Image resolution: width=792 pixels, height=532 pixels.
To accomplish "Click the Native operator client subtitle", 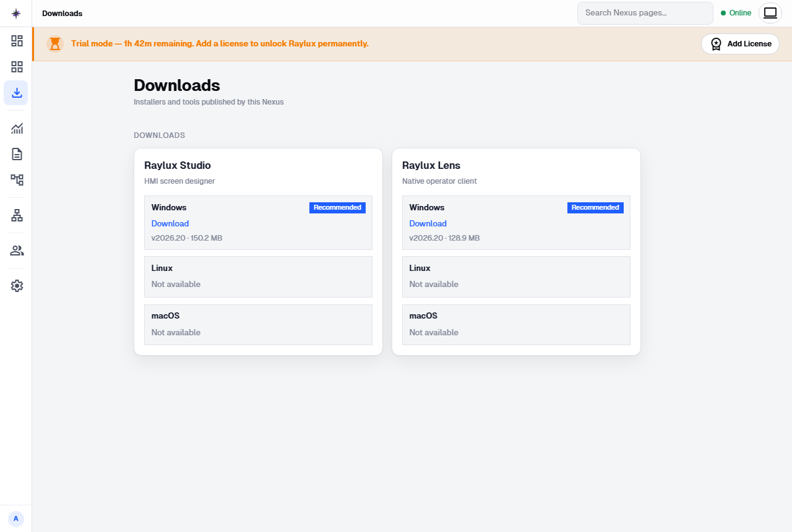I will point(439,181).
